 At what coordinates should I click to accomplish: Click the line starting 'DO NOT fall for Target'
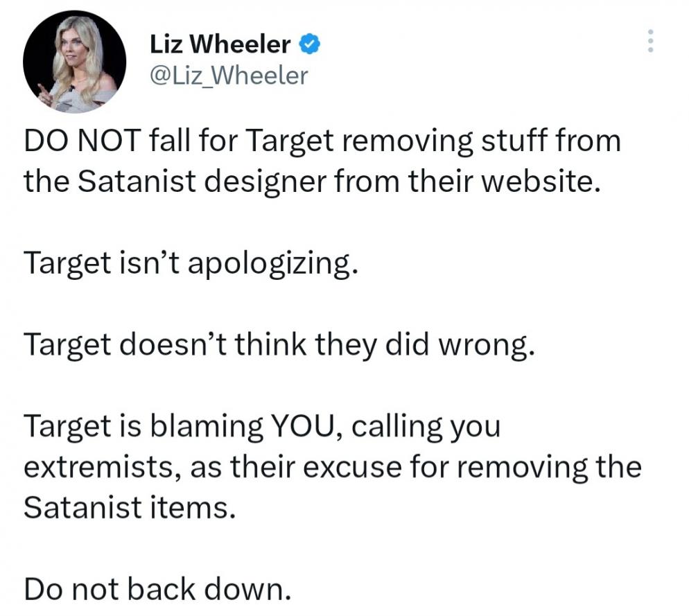[322, 141]
